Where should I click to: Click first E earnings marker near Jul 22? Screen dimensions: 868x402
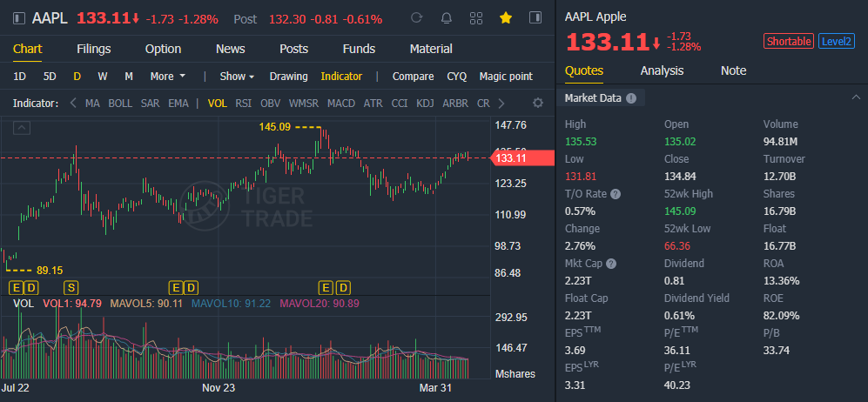click(x=16, y=287)
